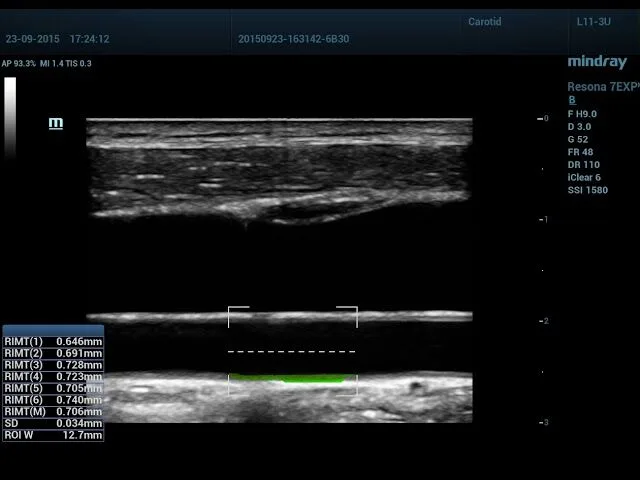Click the AP 93.3% acoustic power value
This screenshot has width=640, height=480.
(x=18, y=64)
